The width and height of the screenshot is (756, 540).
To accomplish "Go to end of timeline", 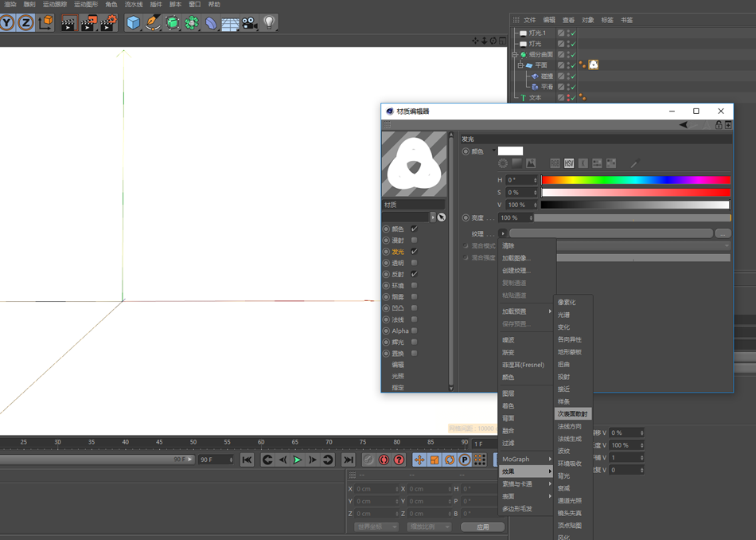I will 349,460.
